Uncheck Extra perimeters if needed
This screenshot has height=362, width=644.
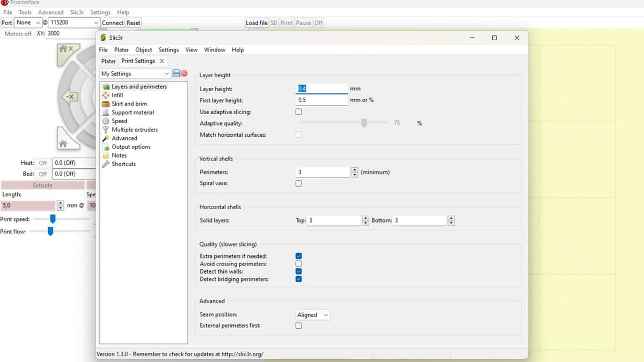[299, 256]
